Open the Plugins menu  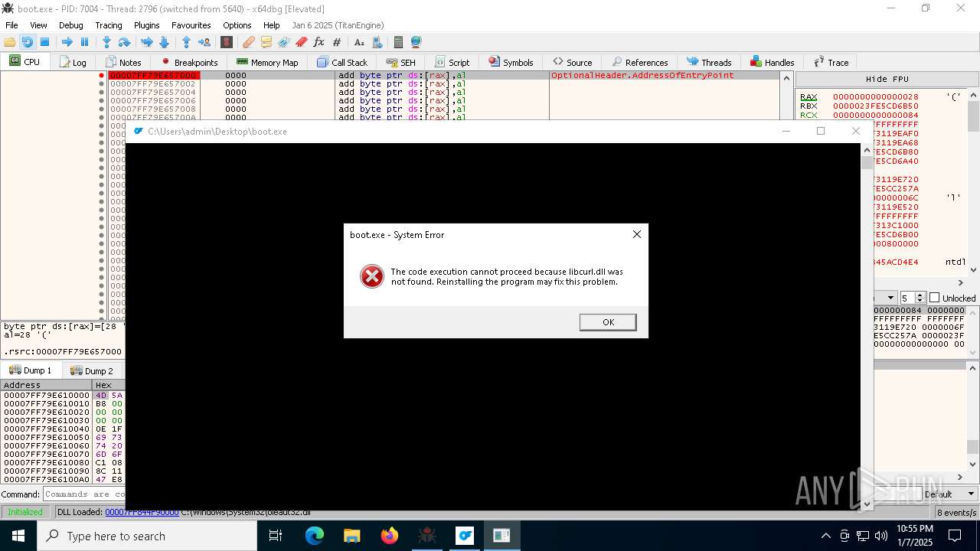click(x=147, y=25)
